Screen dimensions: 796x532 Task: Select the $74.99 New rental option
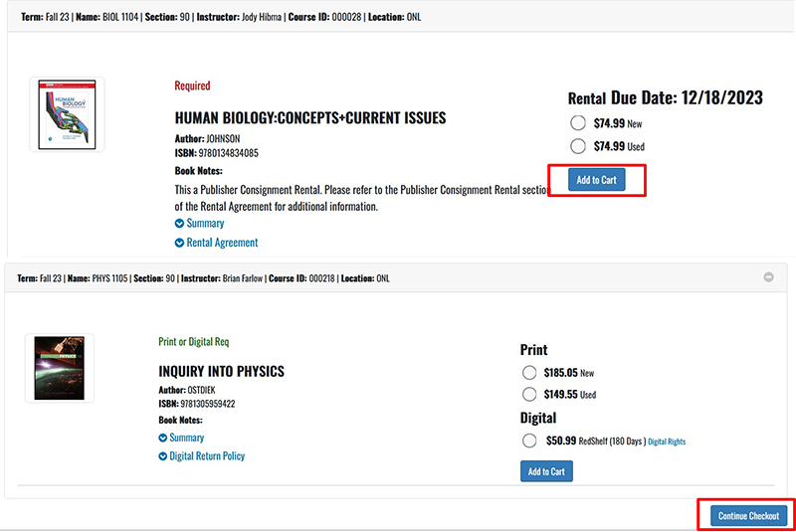(x=578, y=123)
